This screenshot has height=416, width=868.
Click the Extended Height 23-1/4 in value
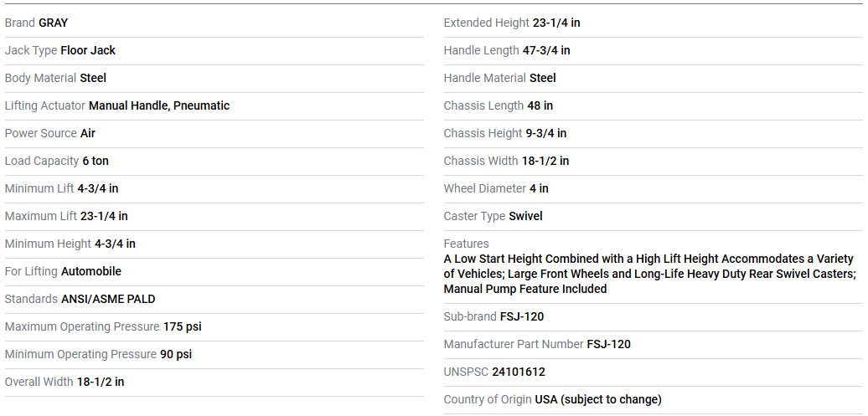coord(556,23)
